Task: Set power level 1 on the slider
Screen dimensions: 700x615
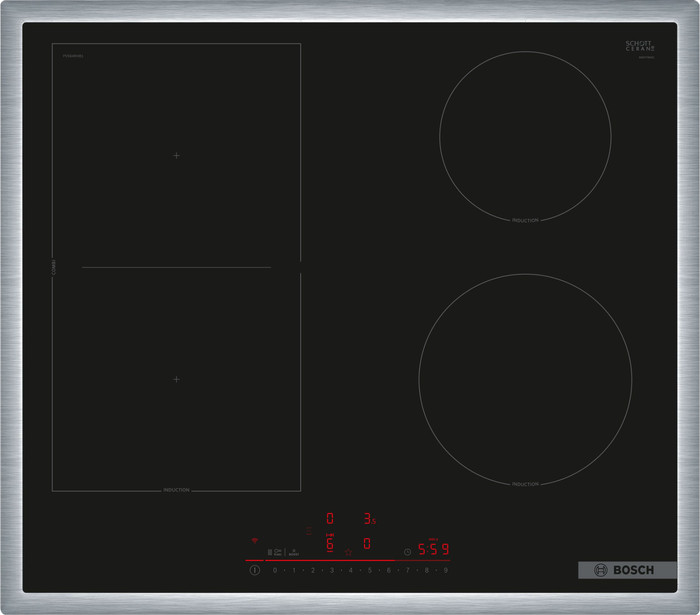Action: tap(294, 570)
